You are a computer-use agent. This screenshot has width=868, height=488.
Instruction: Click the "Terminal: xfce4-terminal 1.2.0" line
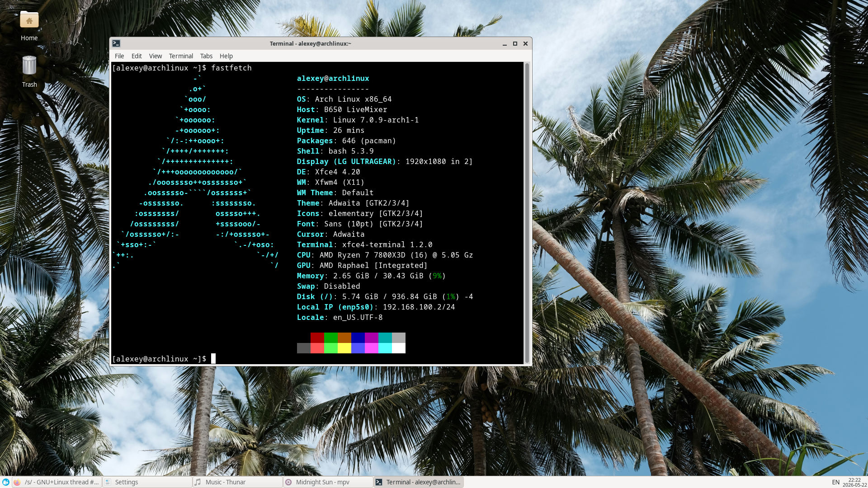pyautogui.click(x=365, y=244)
